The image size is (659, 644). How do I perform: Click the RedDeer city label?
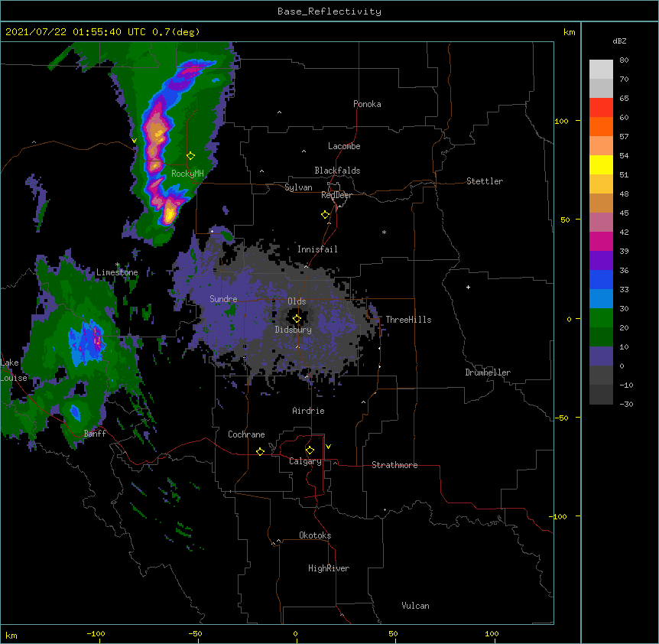point(336,195)
